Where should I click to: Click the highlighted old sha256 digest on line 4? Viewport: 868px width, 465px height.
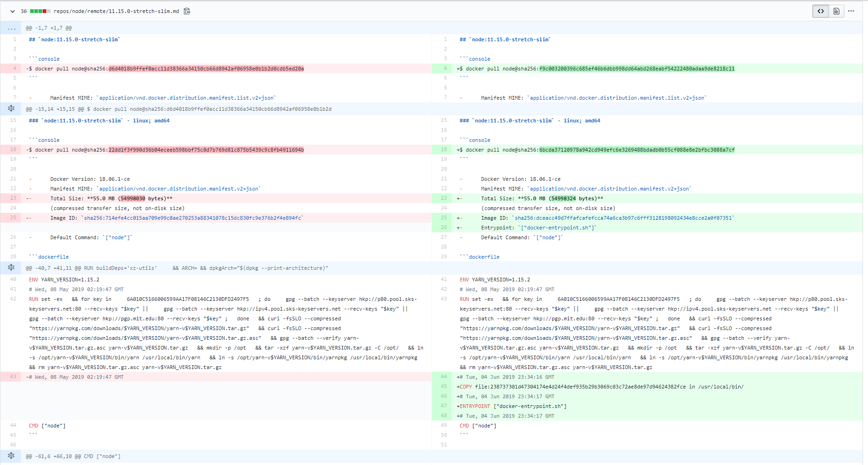(x=206, y=69)
